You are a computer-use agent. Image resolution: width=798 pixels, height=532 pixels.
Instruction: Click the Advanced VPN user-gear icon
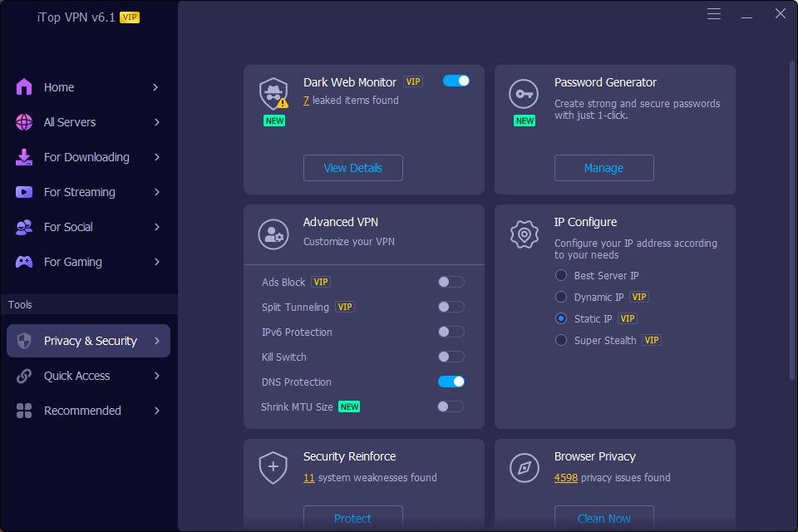coord(273,234)
